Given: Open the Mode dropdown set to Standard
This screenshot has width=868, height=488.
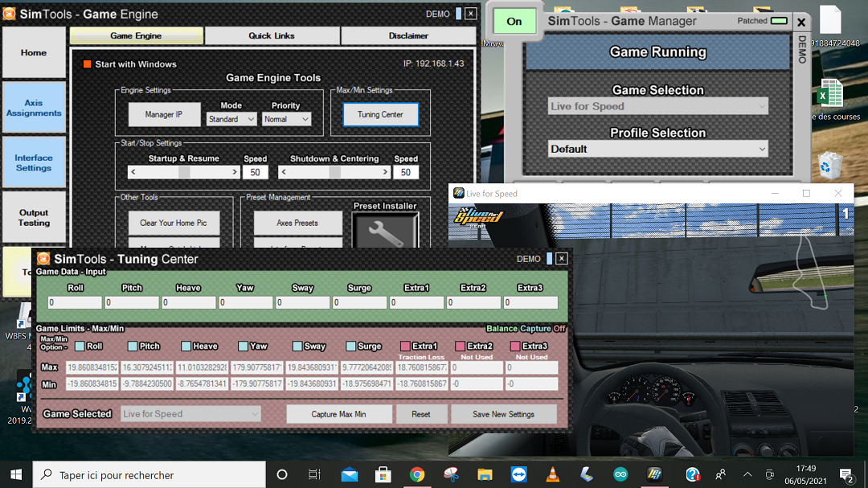Looking at the screenshot, I should point(231,119).
